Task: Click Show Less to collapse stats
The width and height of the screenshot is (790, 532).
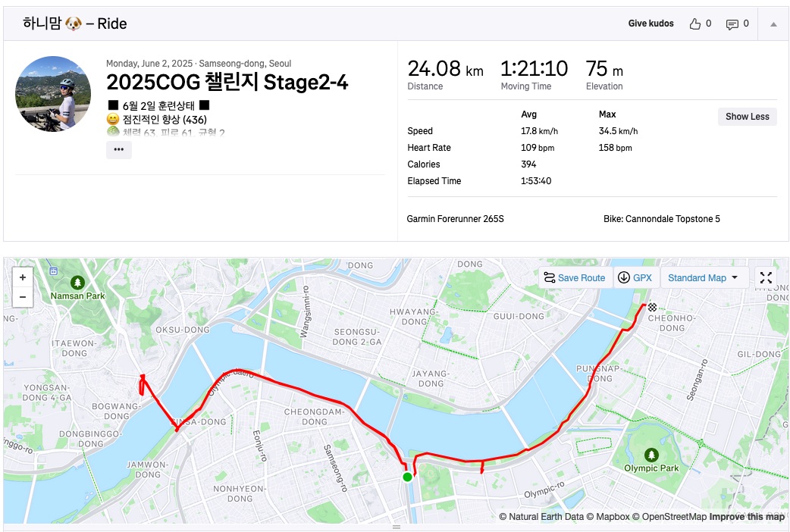Action: click(x=747, y=117)
